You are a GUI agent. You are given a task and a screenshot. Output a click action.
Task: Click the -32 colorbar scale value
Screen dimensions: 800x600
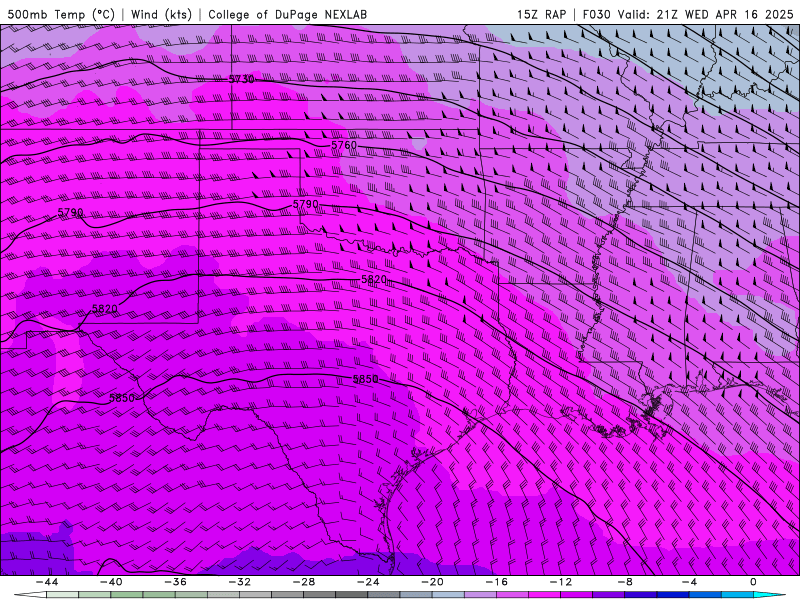click(239, 582)
